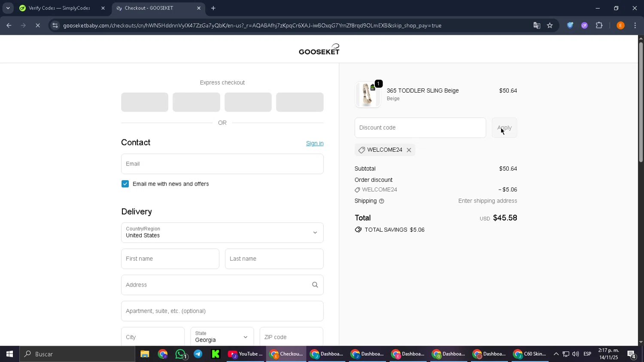644x362 pixels.
Task: Stop loading the page
Action: coord(38,26)
